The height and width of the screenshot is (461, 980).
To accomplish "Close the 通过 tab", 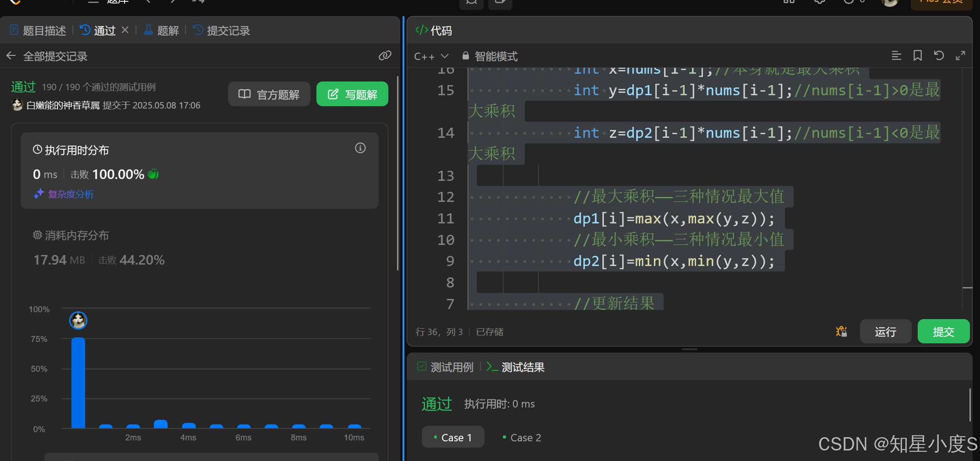I will click(125, 30).
